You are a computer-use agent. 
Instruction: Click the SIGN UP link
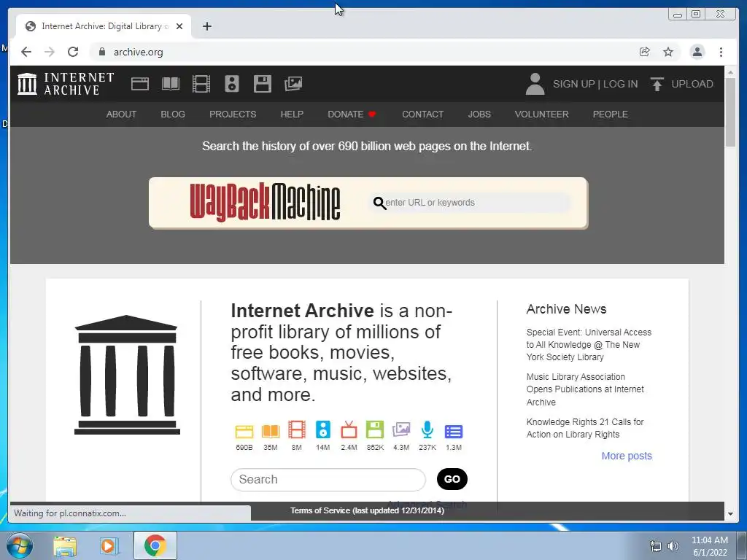573,84
